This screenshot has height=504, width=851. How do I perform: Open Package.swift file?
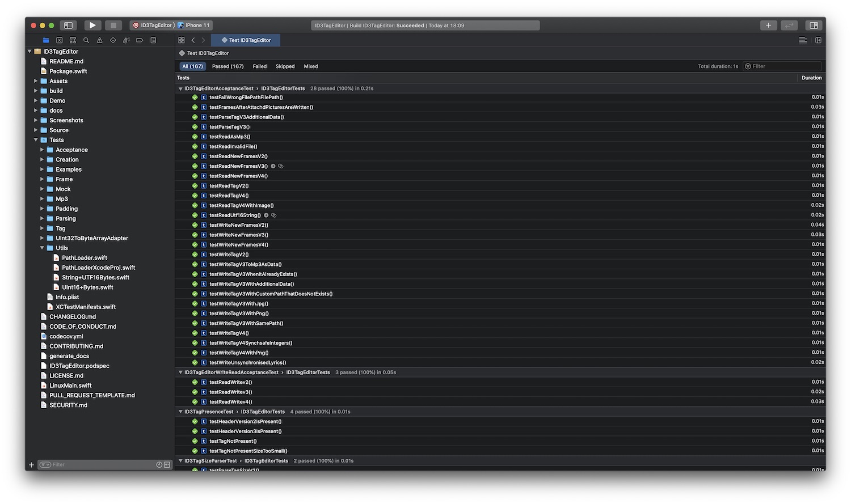(68, 71)
